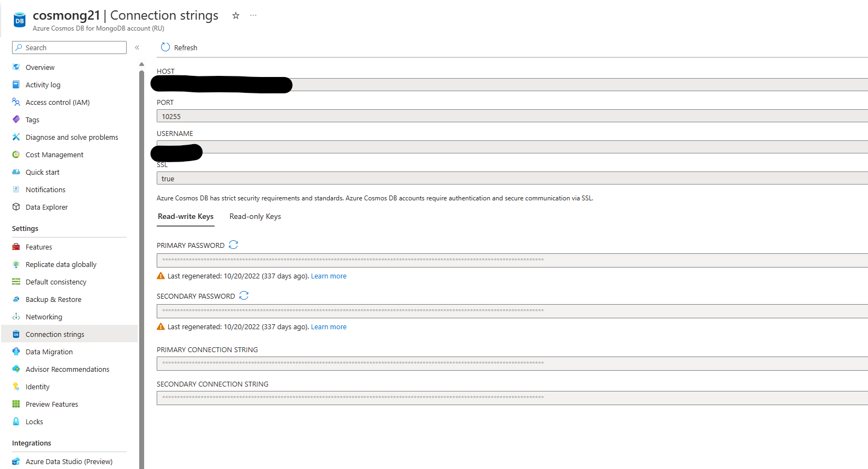Screen dimensions: 868x469
Task: Open Azure Data Studio (Preview) icon
Action: tap(16, 461)
